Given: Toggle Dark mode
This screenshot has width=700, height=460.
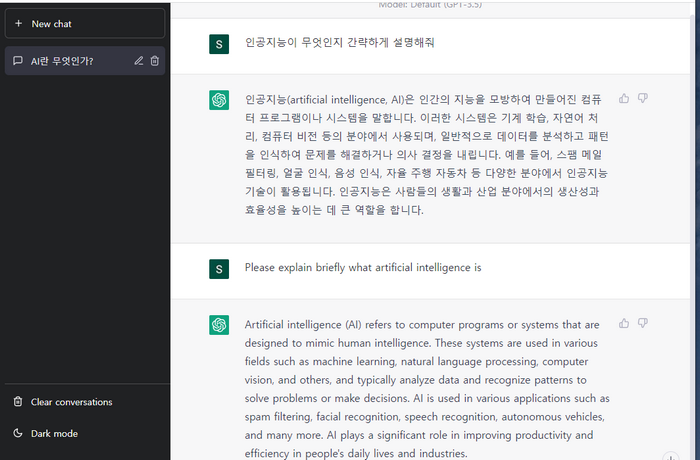Looking at the screenshot, I should tap(85, 433).
